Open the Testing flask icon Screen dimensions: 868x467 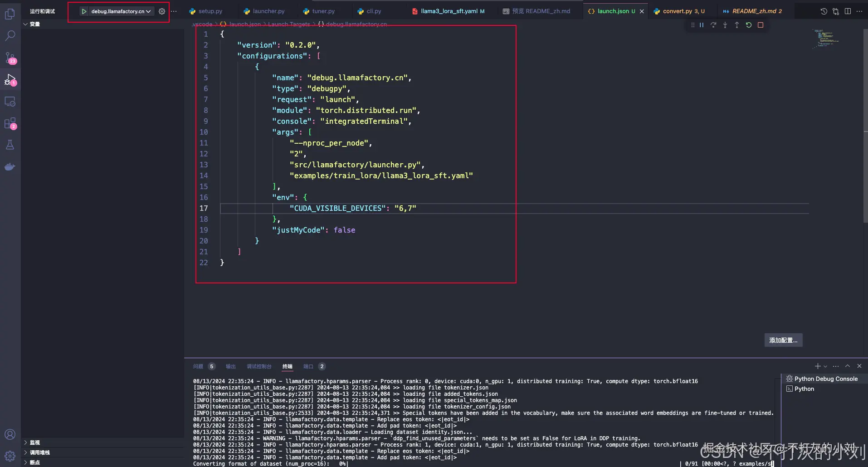tap(10, 145)
